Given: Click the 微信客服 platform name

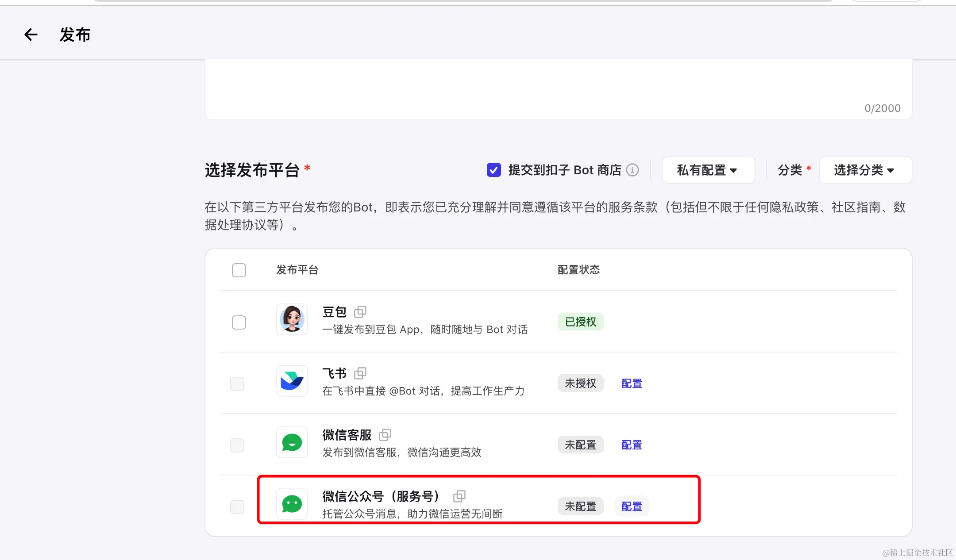Looking at the screenshot, I should (347, 435).
